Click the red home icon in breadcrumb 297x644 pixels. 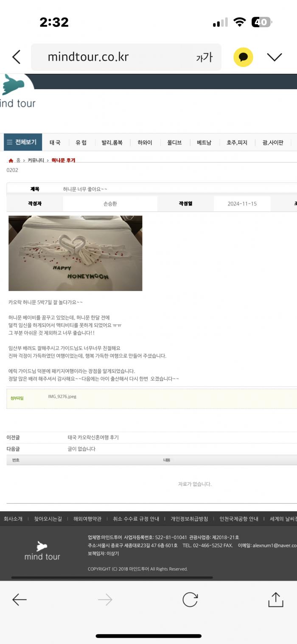pyautogui.click(x=11, y=160)
